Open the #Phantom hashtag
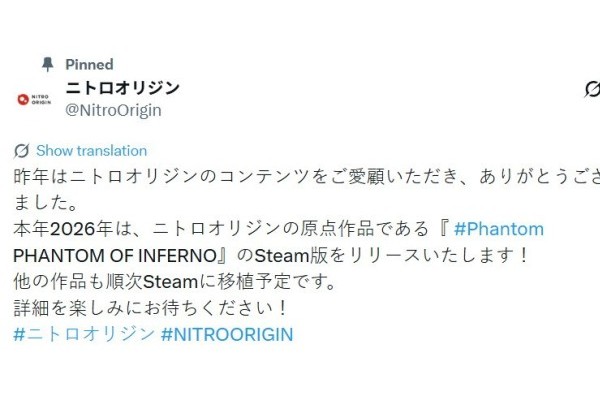This screenshot has height=400, width=600. (x=501, y=229)
